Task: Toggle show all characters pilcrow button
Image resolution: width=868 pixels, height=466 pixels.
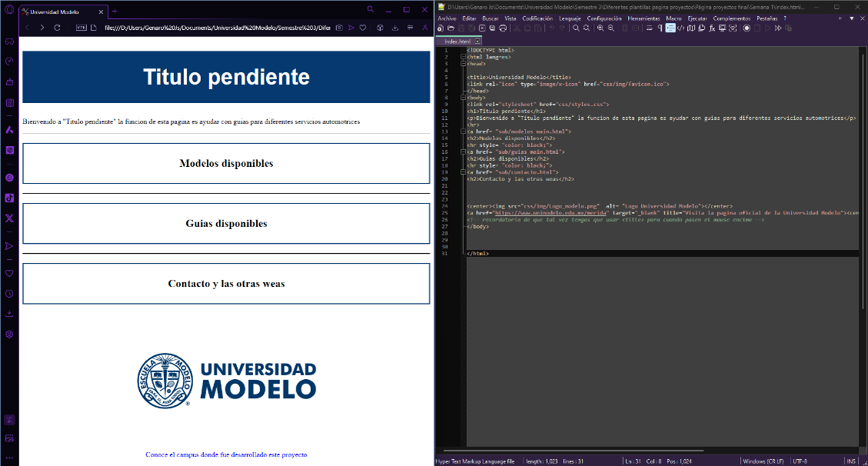Action: coord(659,28)
